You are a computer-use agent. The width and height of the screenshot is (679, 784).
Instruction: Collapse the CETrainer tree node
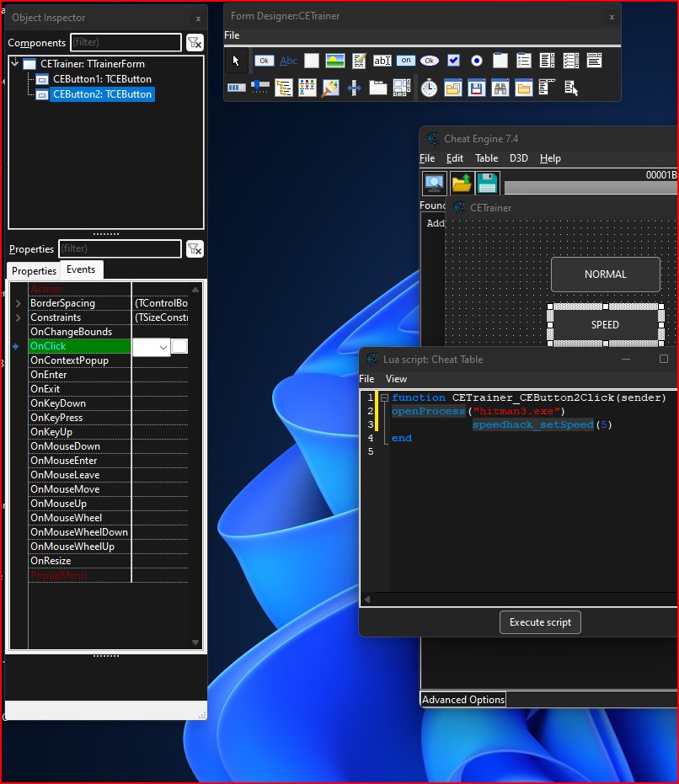click(x=15, y=63)
